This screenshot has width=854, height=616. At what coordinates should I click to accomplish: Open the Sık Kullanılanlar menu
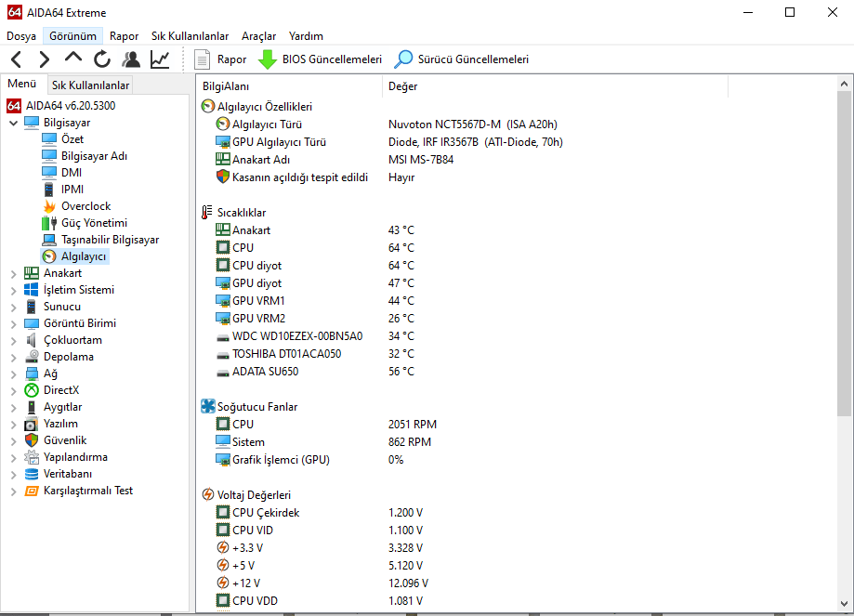191,36
